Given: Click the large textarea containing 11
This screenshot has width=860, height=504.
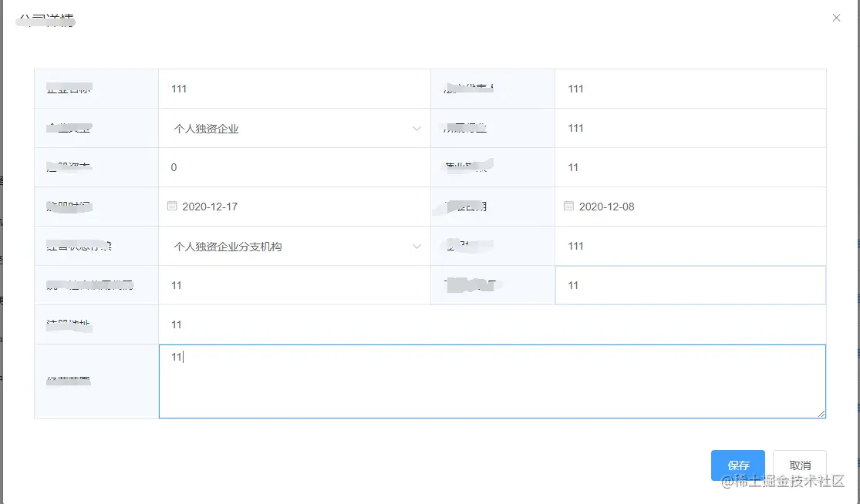Looking at the screenshot, I should click(492, 381).
